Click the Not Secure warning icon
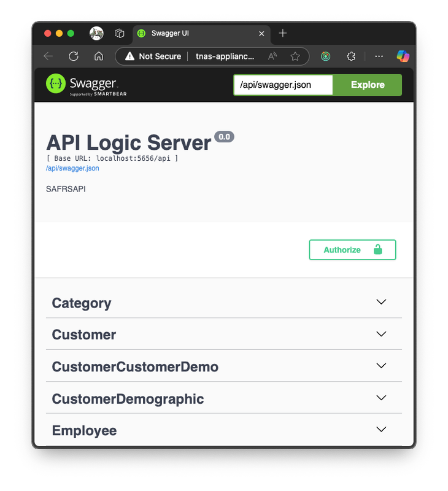 click(x=129, y=56)
